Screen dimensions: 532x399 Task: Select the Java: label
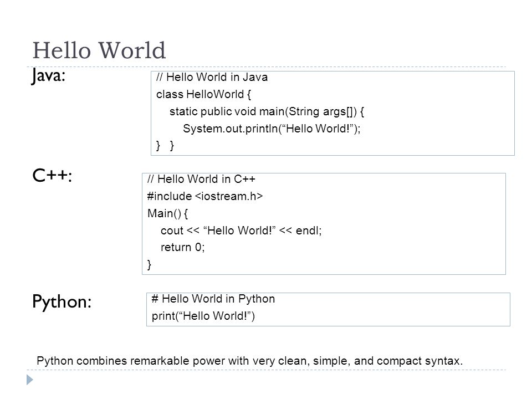coord(48,76)
